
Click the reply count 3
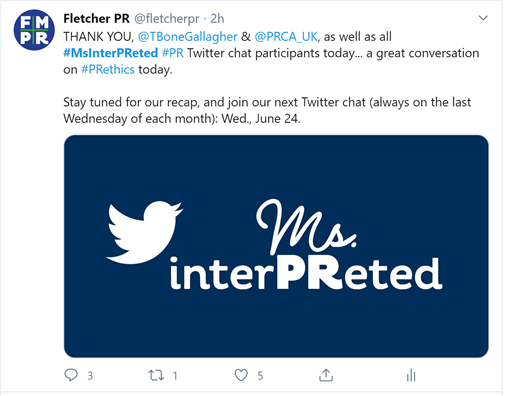pos(90,376)
